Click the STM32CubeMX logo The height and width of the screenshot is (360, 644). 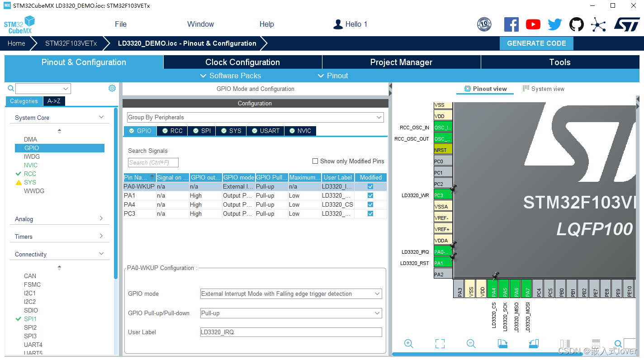pos(19,24)
